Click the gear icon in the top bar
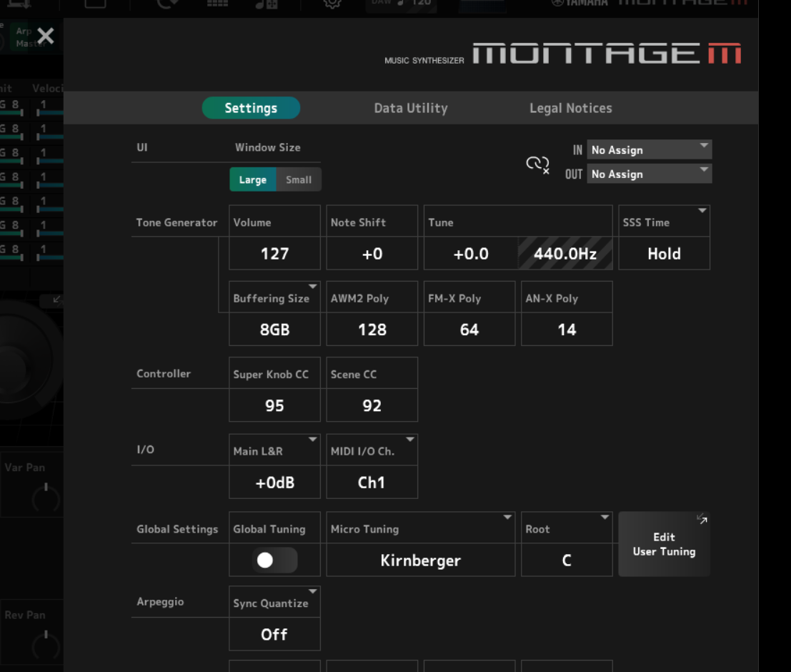791x672 pixels. (x=332, y=4)
